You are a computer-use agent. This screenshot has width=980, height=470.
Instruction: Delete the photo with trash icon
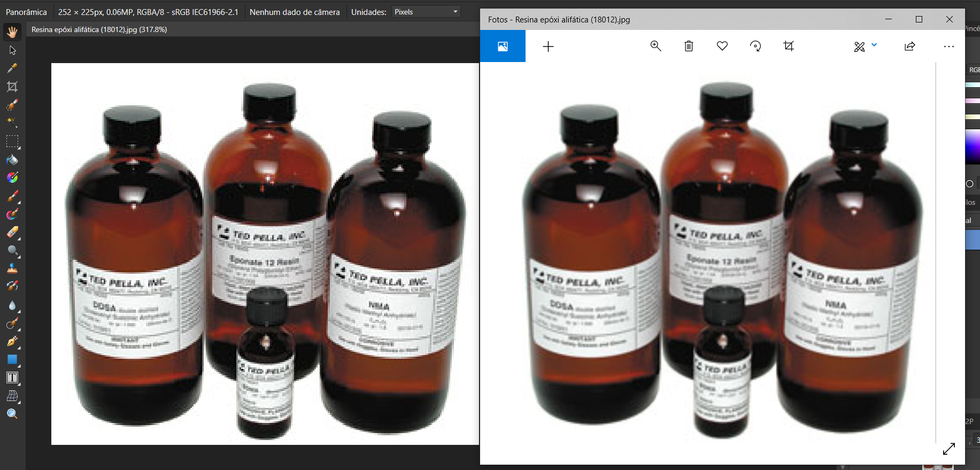point(689,47)
